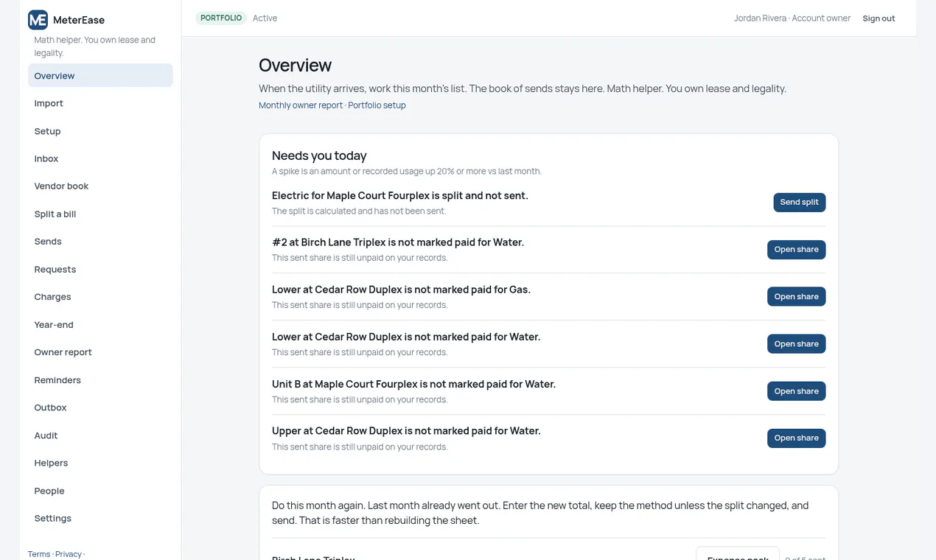
Task: Click the Jordan Rivera account owner label
Action: pos(792,18)
